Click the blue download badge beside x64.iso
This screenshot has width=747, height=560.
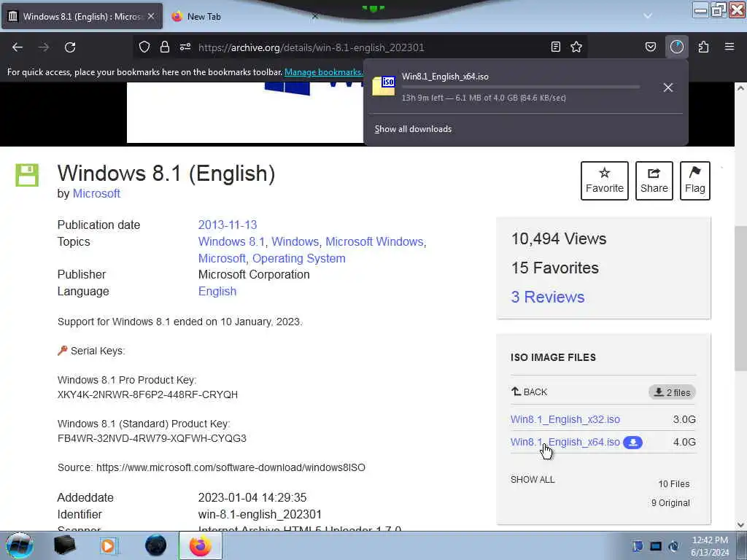[x=632, y=443]
